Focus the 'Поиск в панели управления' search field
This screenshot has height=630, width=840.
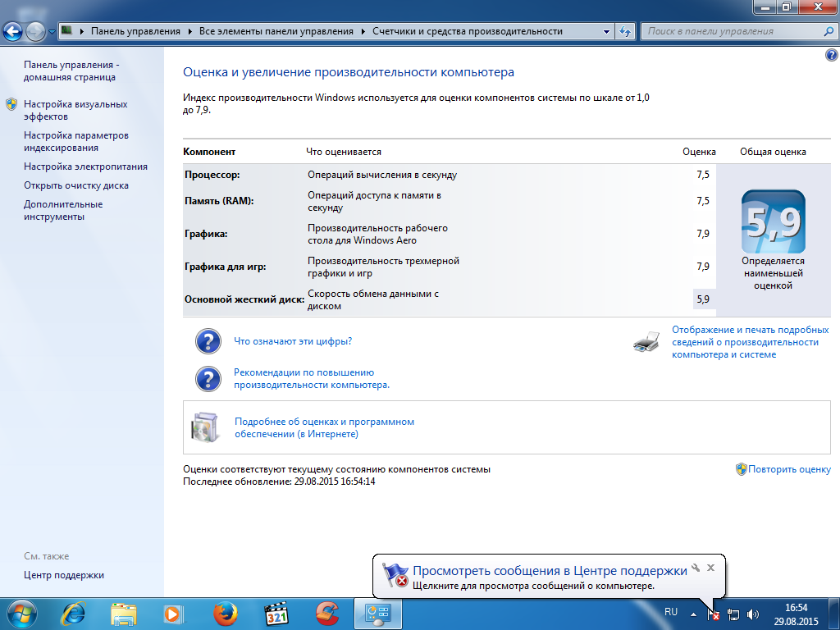pos(732,31)
